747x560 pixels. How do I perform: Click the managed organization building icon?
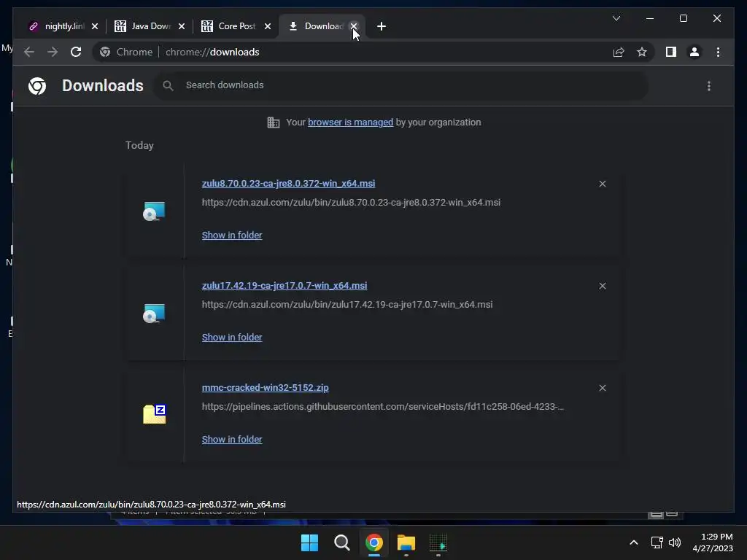point(273,122)
